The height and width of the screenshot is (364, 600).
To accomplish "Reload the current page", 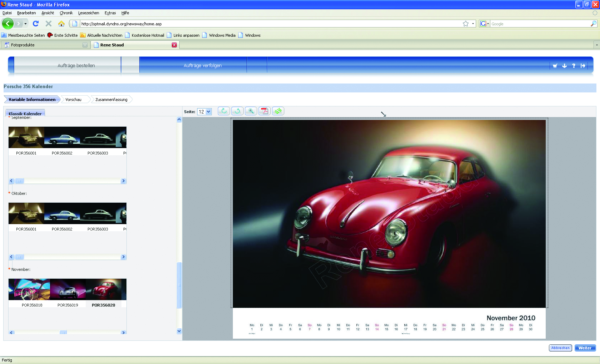I will (x=36, y=24).
